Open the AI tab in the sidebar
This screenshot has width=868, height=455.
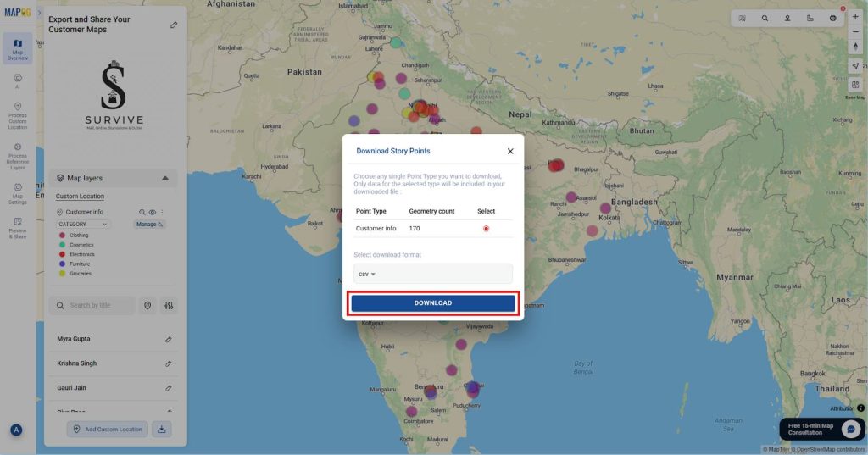18,80
